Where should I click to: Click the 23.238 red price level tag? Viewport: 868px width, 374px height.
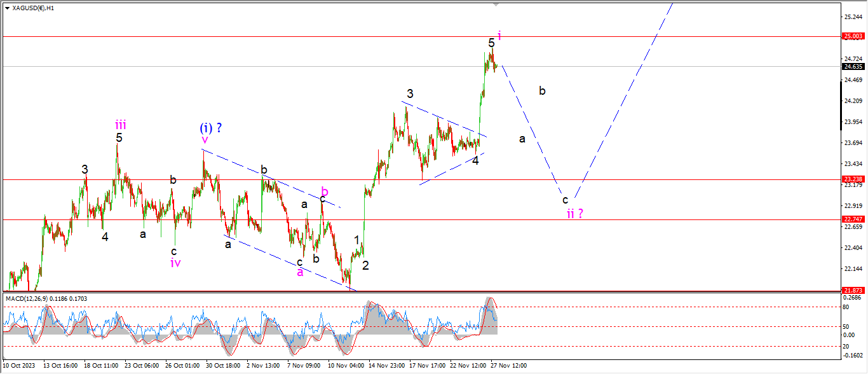[852, 179]
